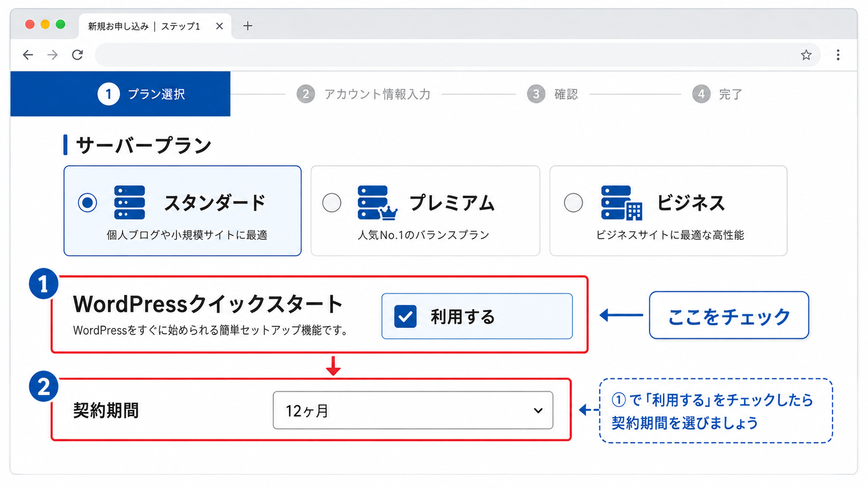The height and width of the screenshot is (489, 868).
Task: Click the 契約期間 dropdown chevron arrow
Action: pos(538,411)
